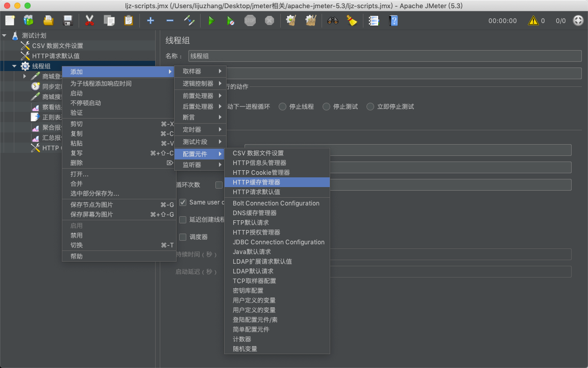Expand all nodes with the plus icon
The width and height of the screenshot is (588, 368).
(x=151, y=20)
